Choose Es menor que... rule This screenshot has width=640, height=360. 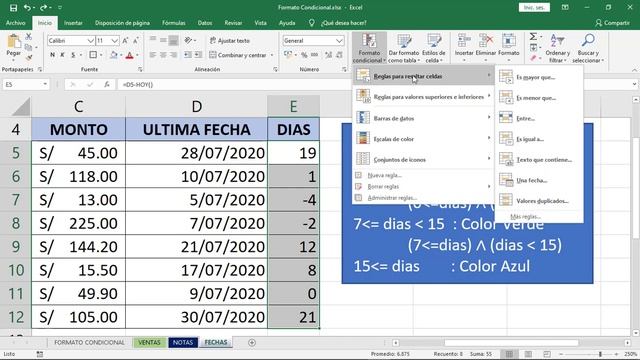click(539, 98)
